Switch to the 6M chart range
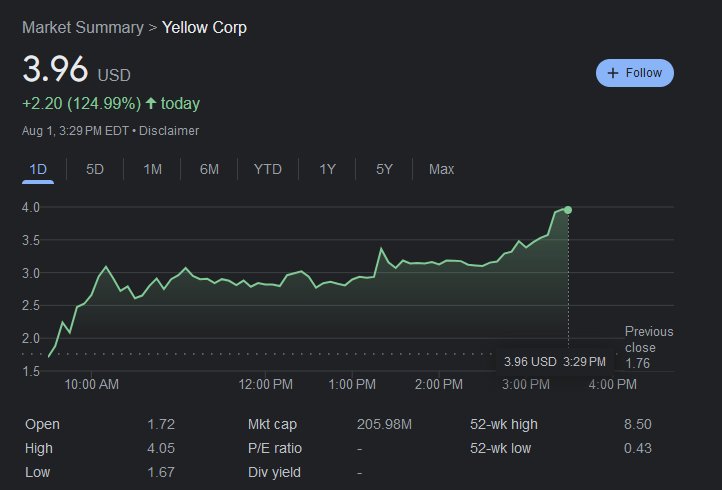This screenshot has width=722, height=490. (x=209, y=169)
